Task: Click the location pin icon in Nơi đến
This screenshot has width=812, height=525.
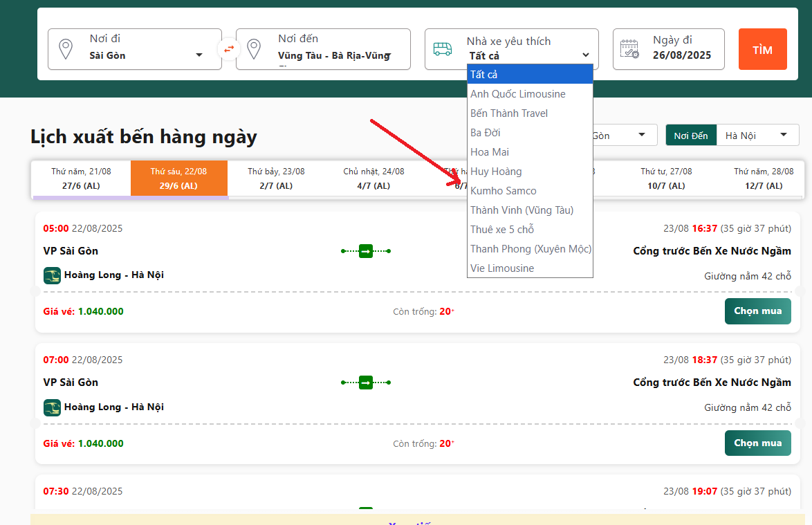Action: (254, 49)
